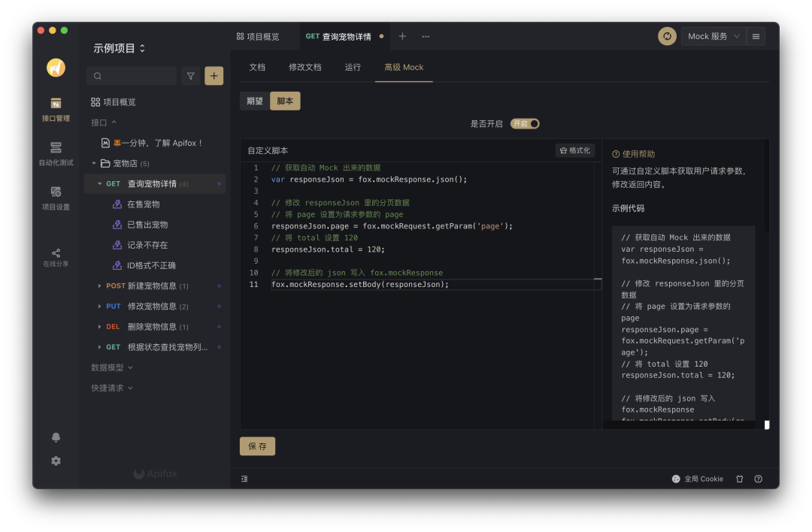Open the 项目概览 tab
The height and width of the screenshot is (532, 812).
click(x=263, y=36)
